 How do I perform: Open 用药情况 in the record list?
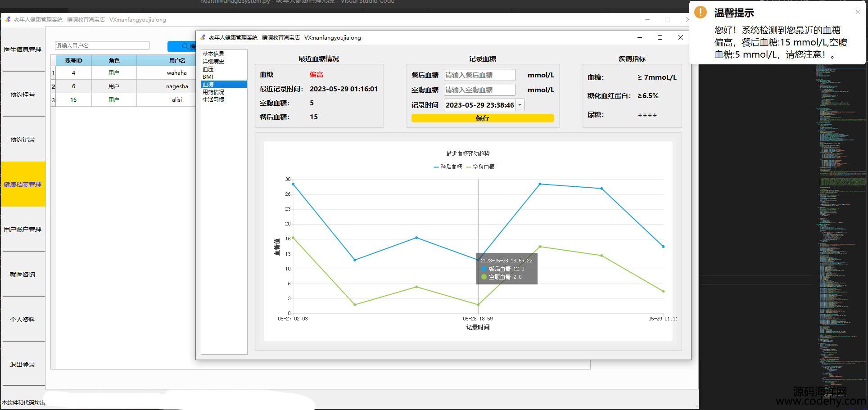[213, 92]
